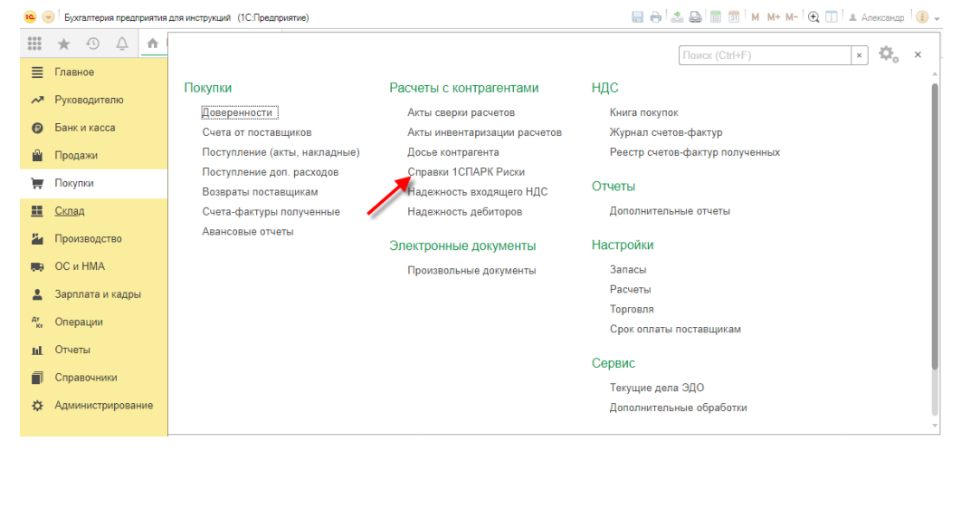Viewport: 980px width, 509px height.
Task: Open Зарплата и кадры person icon
Action: tap(37, 293)
